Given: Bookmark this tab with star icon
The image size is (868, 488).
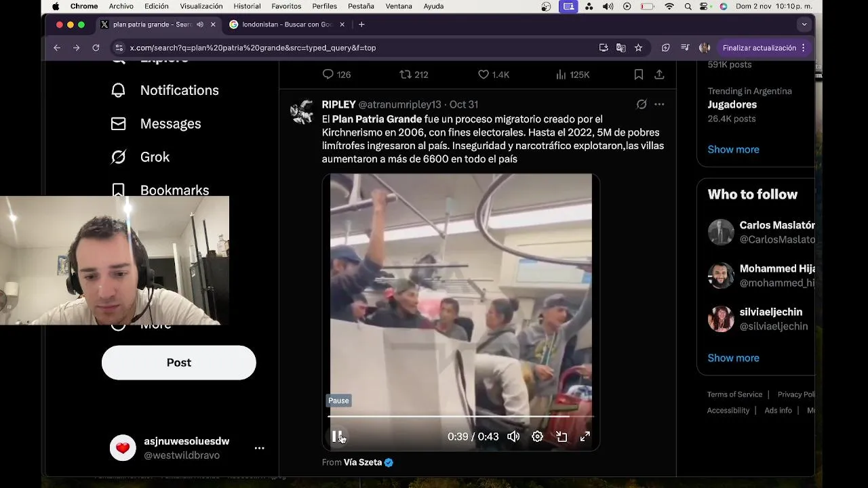Looking at the screenshot, I should point(638,47).
